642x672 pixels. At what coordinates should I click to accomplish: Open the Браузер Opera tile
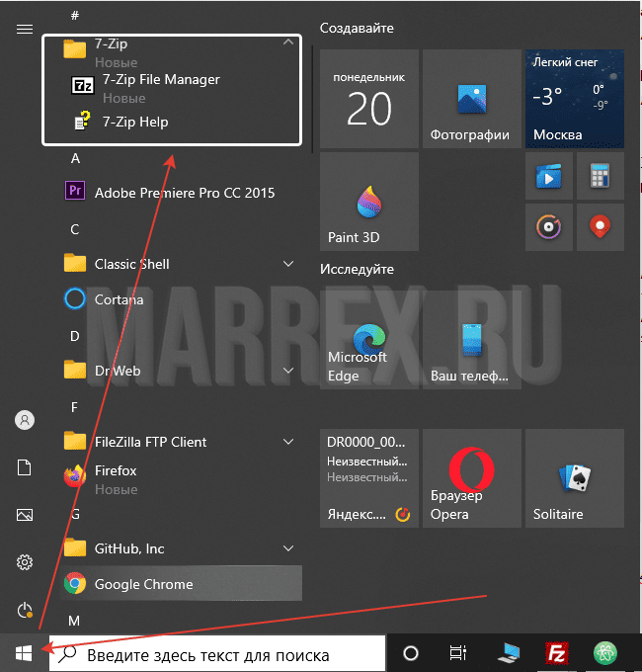(472, 478)
